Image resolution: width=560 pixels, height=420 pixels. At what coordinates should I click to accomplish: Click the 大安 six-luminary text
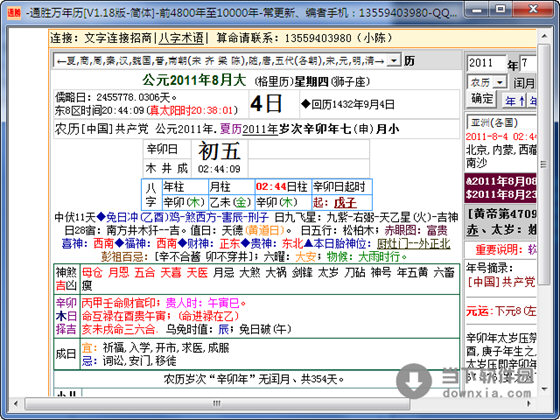[x=306, y=257]
